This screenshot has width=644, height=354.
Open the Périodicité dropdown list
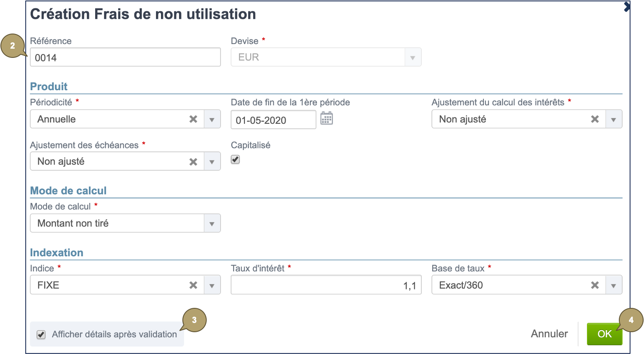tap(212, 119)
